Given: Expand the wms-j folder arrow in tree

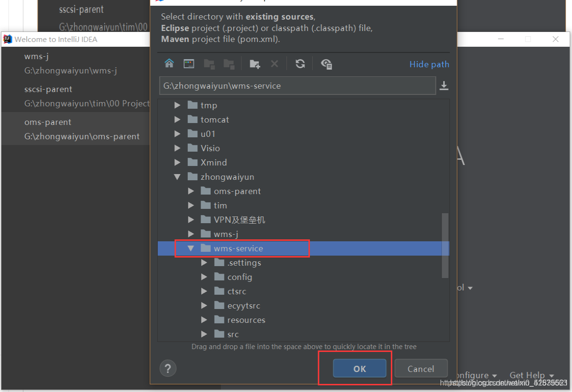Looking at the screenshot, I should [x=191, y=234].
